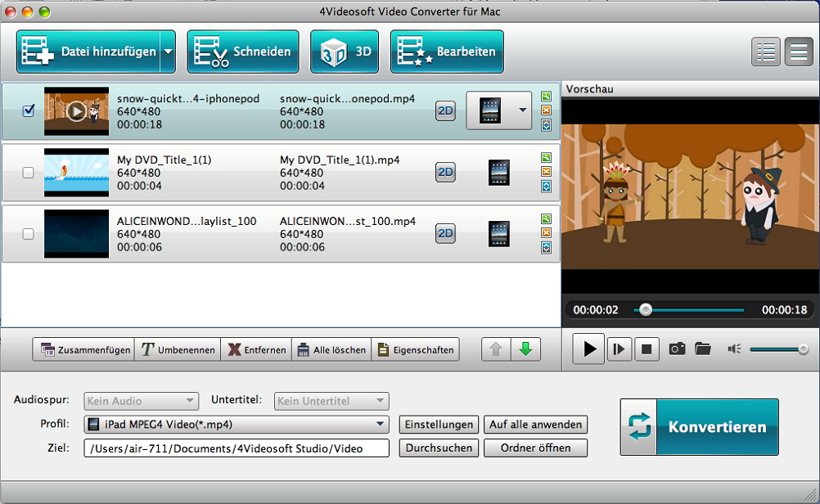Click the snow-quickt...4-iphonepod source name
The image size is (820, 504).
click(x=188, y=99)
